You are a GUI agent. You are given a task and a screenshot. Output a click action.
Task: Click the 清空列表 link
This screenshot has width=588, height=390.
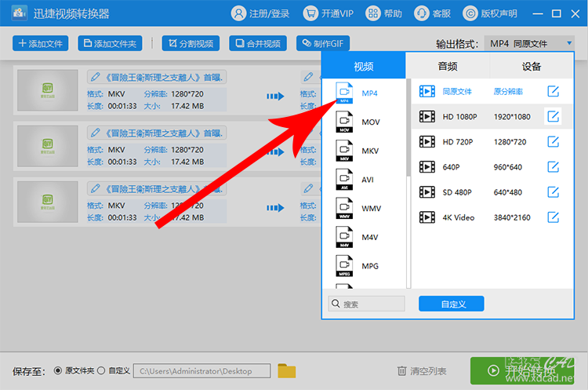point(422,371)
